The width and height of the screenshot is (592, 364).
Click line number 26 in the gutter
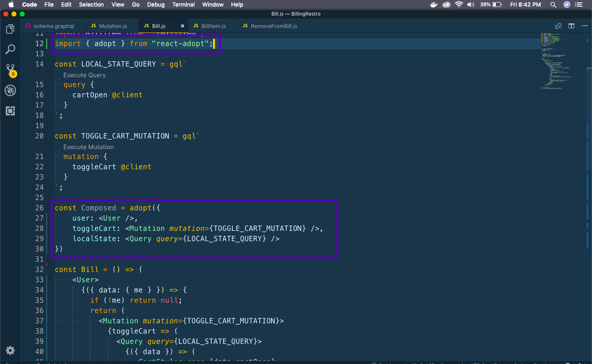click(39, 208)
